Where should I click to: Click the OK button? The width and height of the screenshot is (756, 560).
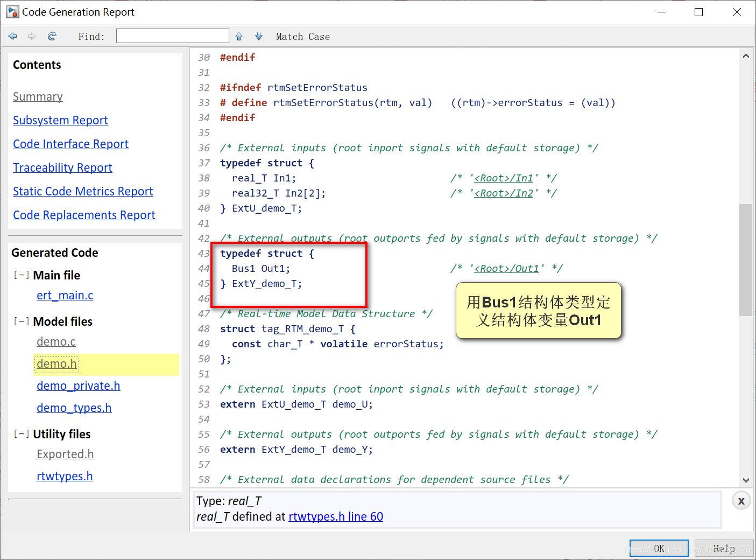pos(659,549)
